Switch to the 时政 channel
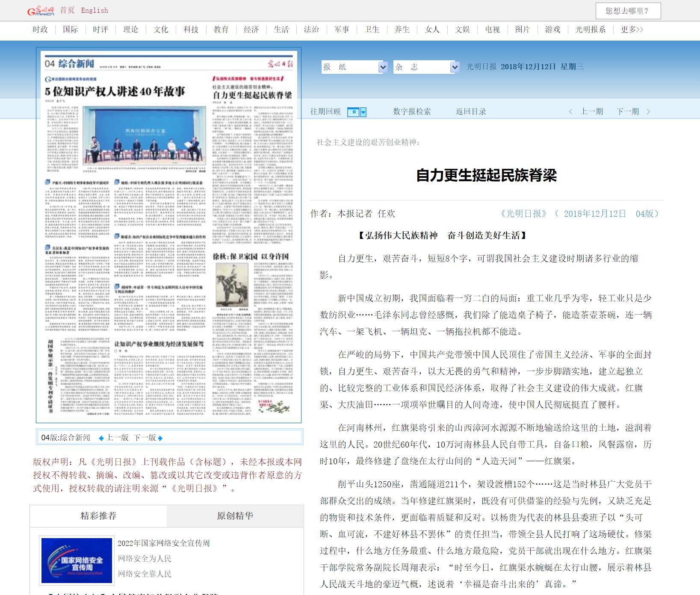The width and height of the screenshot is (700, 595). pyautogui.click(x=39, y=30)
